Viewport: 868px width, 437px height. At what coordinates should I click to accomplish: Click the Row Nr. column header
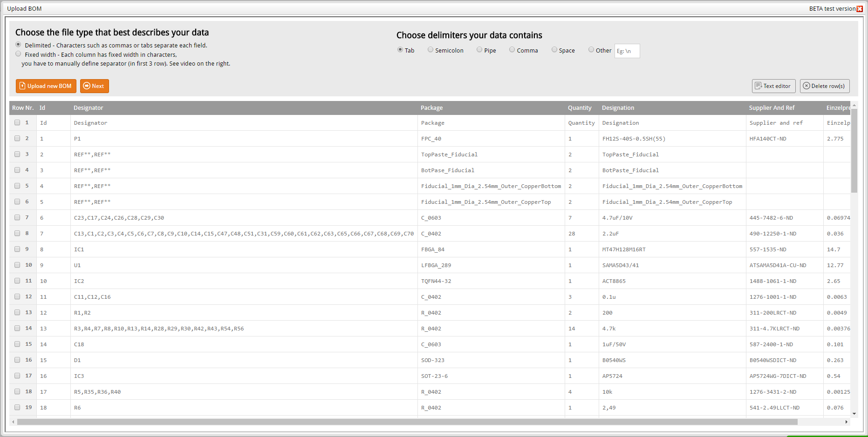23,108
